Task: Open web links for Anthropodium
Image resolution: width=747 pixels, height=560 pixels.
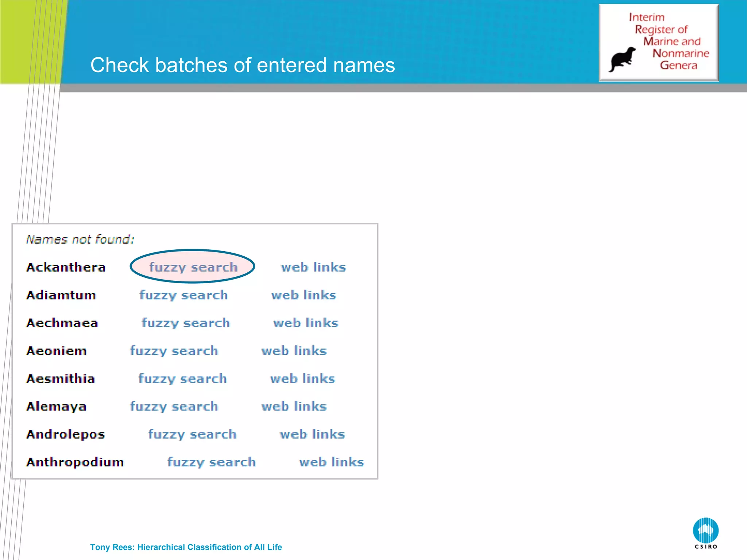Action: 332,462
